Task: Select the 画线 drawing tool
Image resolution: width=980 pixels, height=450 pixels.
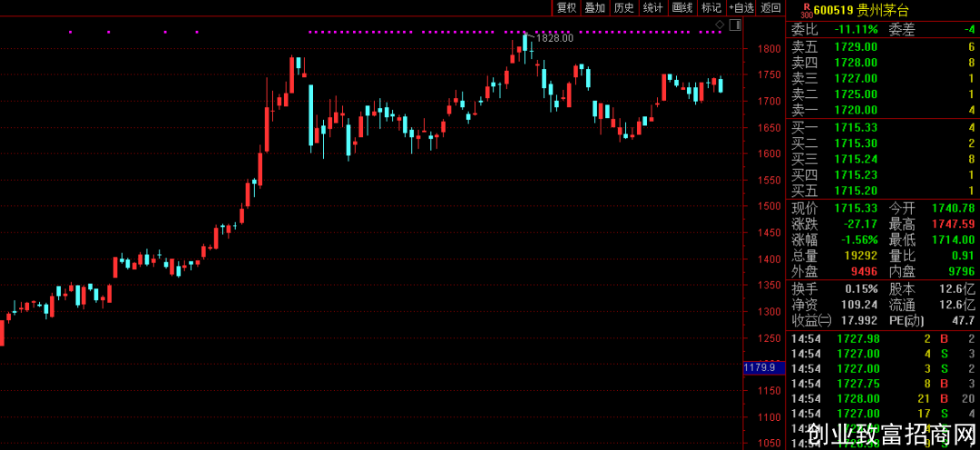Action: point(681,8)
